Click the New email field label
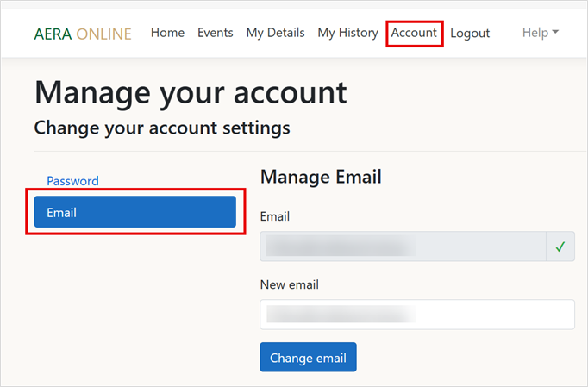The height and width of the screenshot is (387, 588). [x=283, y=284]
